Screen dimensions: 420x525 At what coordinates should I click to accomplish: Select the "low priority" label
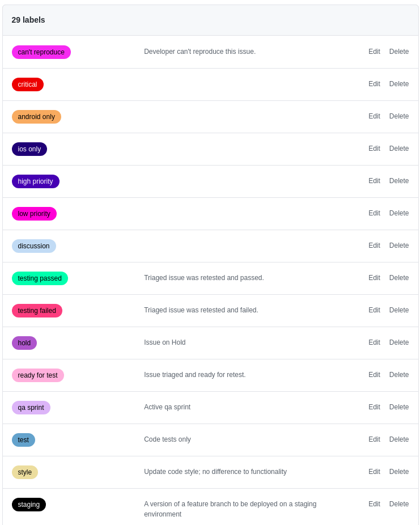34,214
